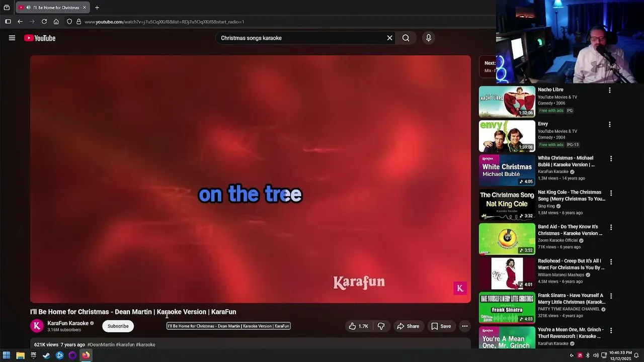Close the I'll Be Home for Christmas tab
644x362 pixels.
tap(85, 8)
